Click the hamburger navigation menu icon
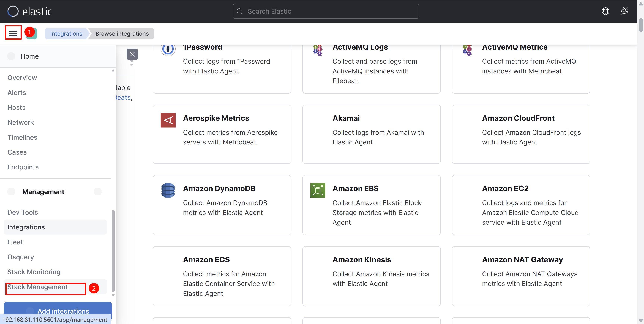This screenshot has width=644, height=324. click(x=13, y=33)
